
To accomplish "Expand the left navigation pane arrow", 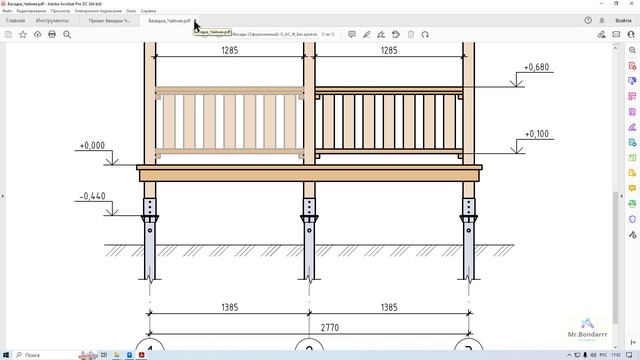I will (x=2, y=196).
